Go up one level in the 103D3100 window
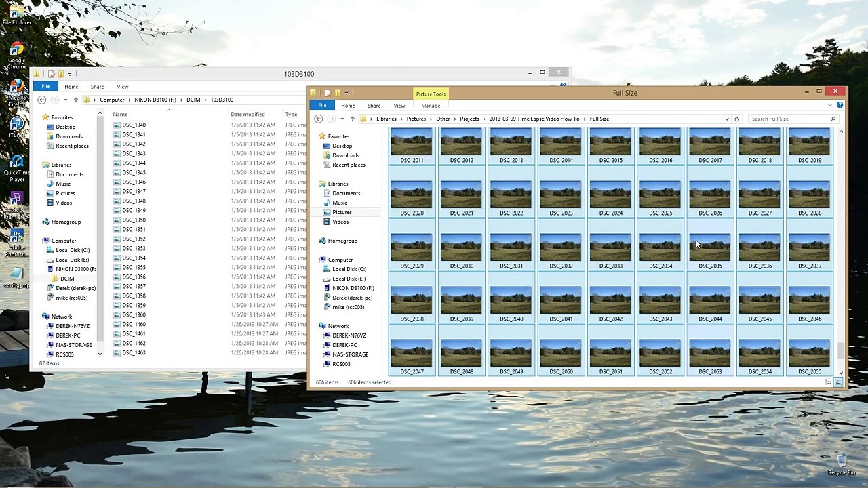Screen dimensions: 868x488 click(x=75, y=100)
